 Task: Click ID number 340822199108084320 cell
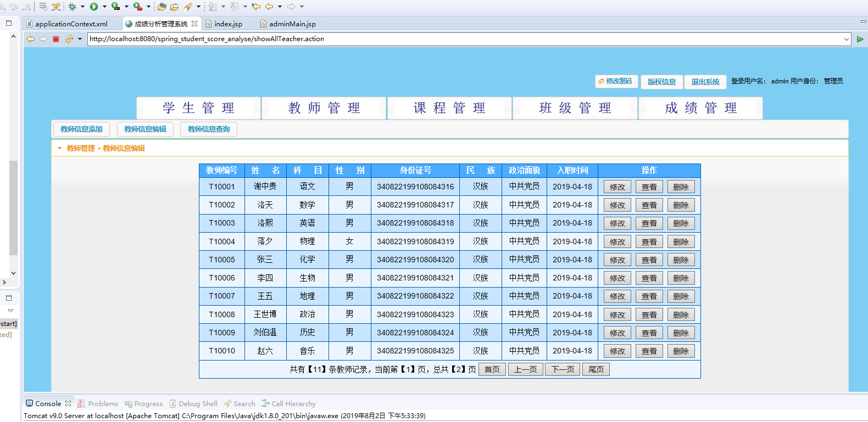coord(415,260)
